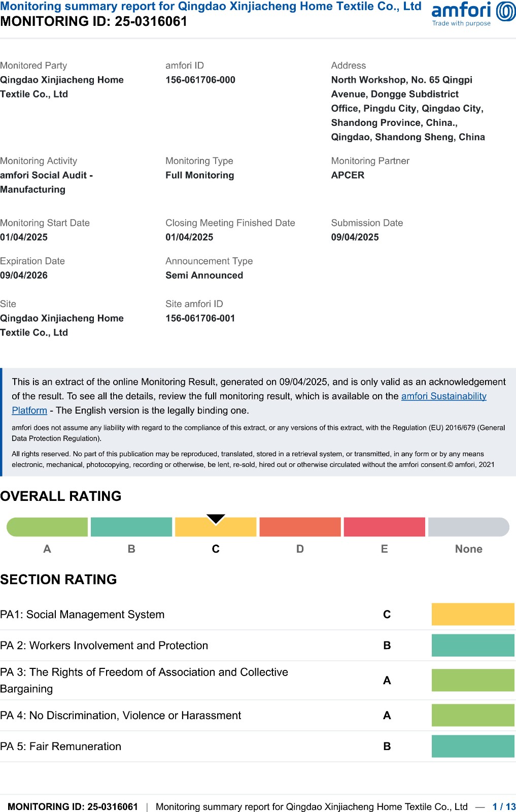The image size is (516, 812).
Task: Open the amfori Sustainability Platform link
Action: click(443, 396)
